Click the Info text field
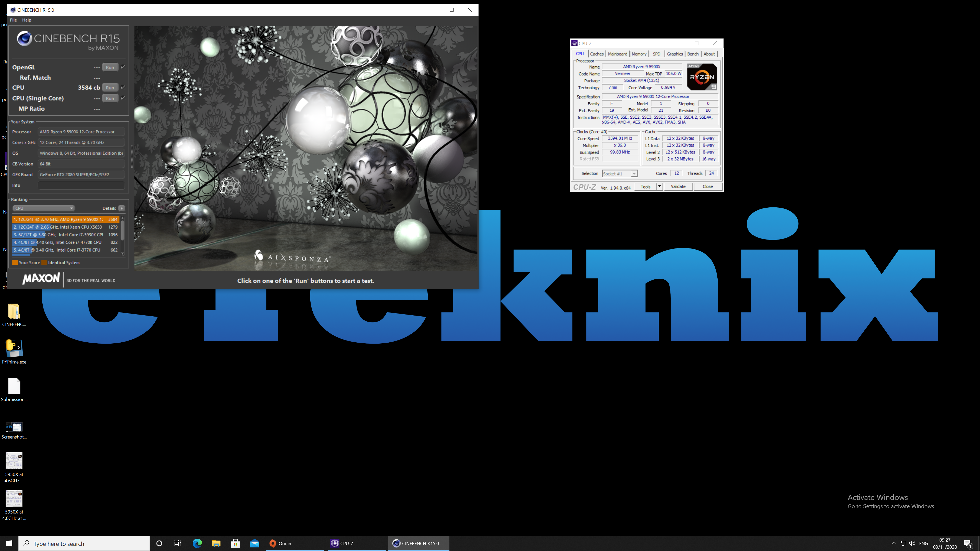Screen dimensions: 980x551 click(81, 185)
